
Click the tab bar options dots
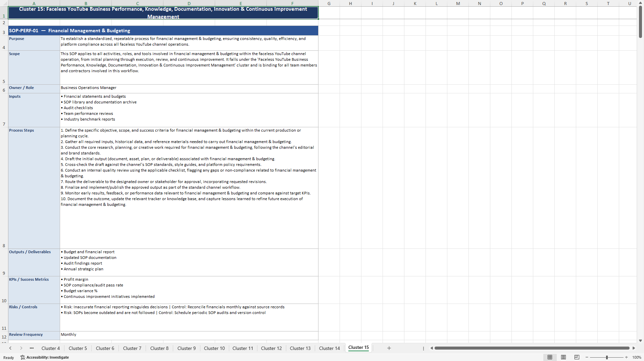pyautogui.click(x=424, y=348)
